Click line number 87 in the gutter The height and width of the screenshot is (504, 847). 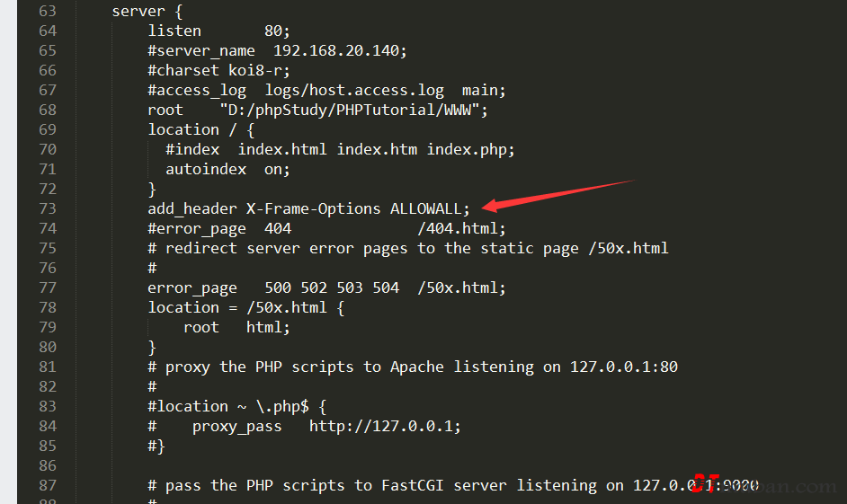[47, 485]
